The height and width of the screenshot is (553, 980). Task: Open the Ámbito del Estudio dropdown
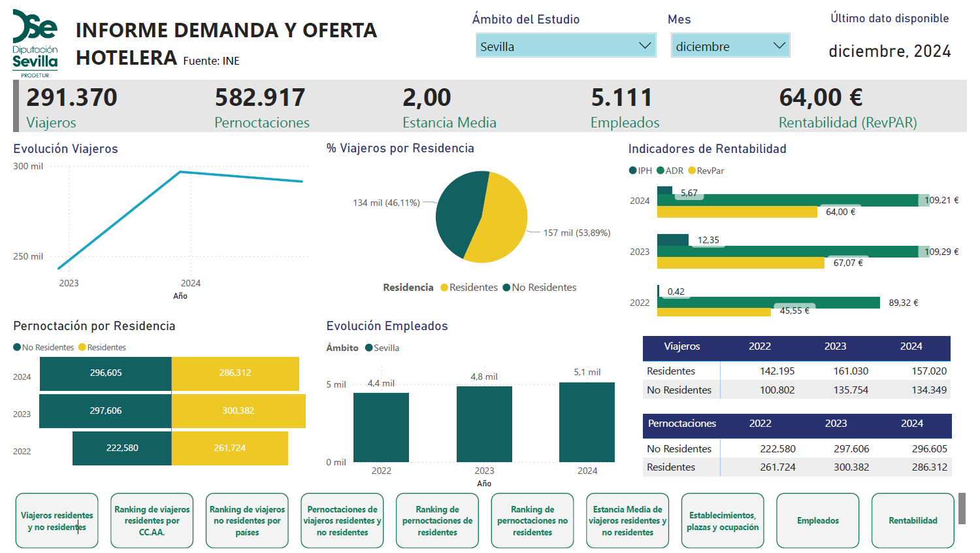pos(565,46)
